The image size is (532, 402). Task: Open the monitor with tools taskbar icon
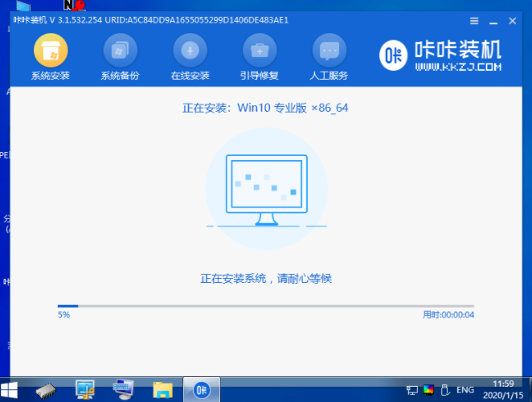(x=84, y=389)
